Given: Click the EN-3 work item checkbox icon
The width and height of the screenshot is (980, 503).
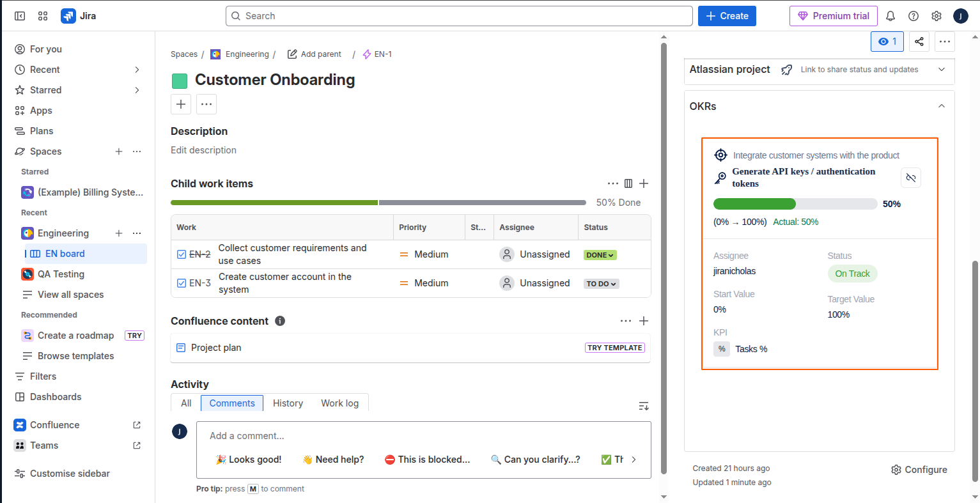Looking at the screenshot, I should pyautogui.click(x=182, y=283).
